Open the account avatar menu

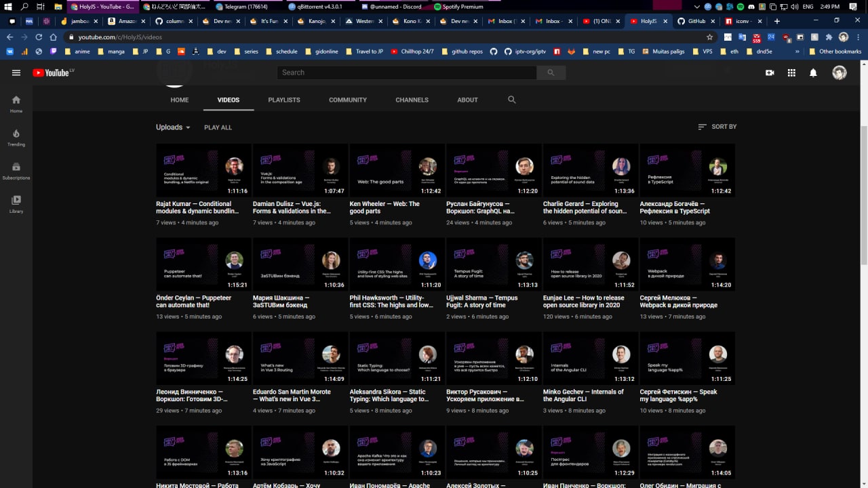click(840, 73)
